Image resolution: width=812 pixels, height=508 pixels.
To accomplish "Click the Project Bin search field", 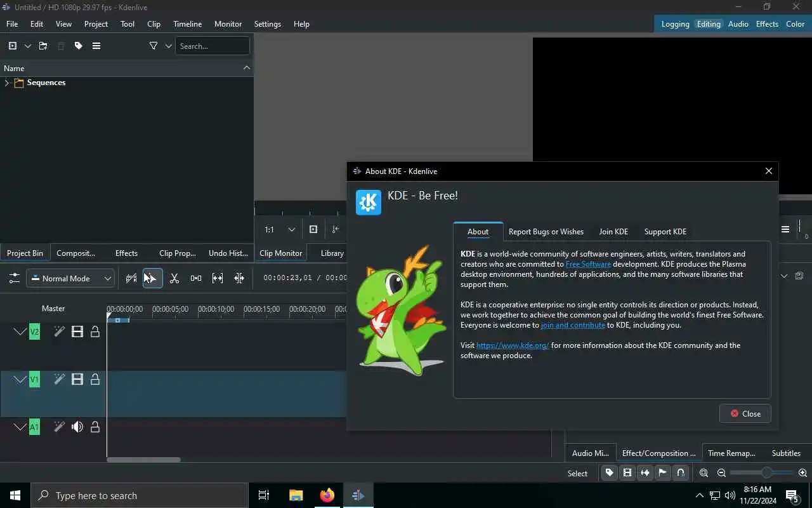I will [x=213, y=46].
